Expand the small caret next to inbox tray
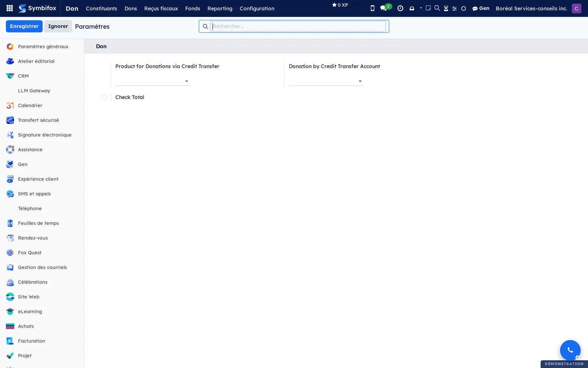588x368 pixels. pyautogui.click(x=421, y=8)
